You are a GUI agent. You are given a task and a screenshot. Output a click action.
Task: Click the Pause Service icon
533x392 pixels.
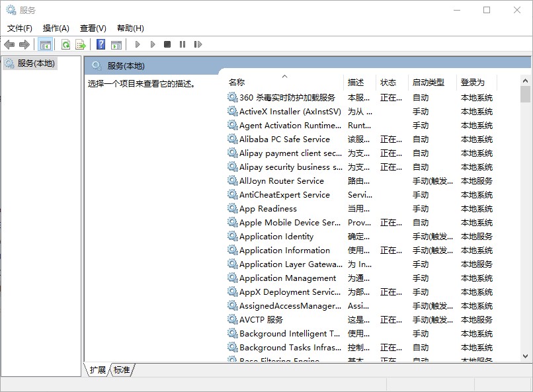point(183,44)
